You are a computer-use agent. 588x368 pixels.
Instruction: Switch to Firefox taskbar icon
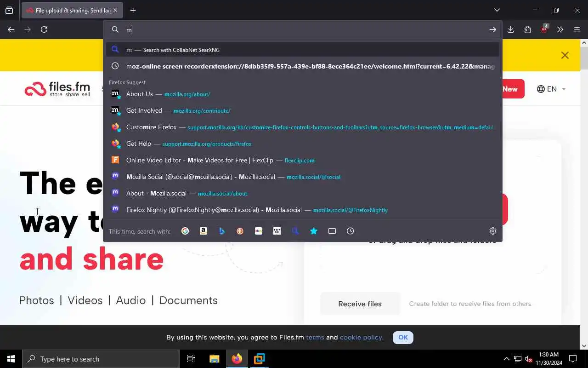point(237,359)
